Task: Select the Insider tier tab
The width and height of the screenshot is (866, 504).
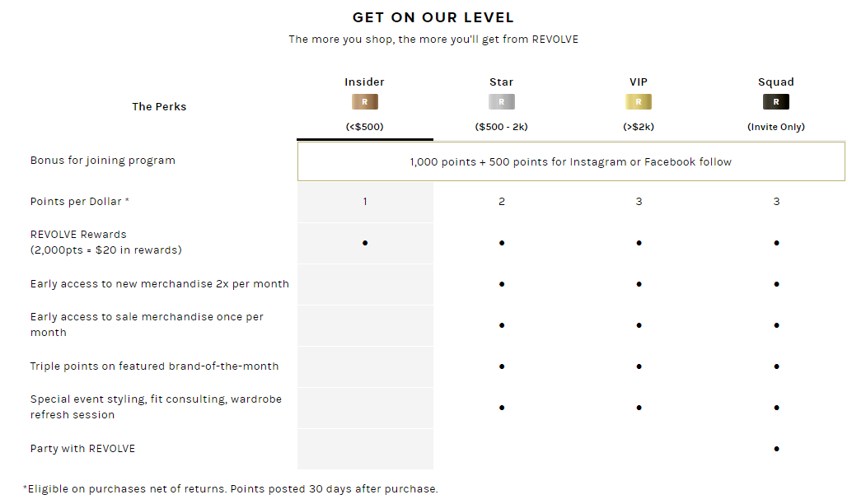Action: click(x=364, y=82)
